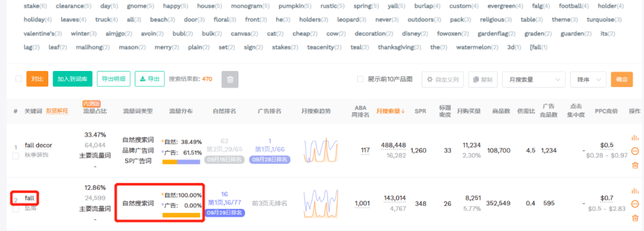Click ABA weekly rank value 117
The width and height of the screenshot is (644, 231).
pos(365,150)
